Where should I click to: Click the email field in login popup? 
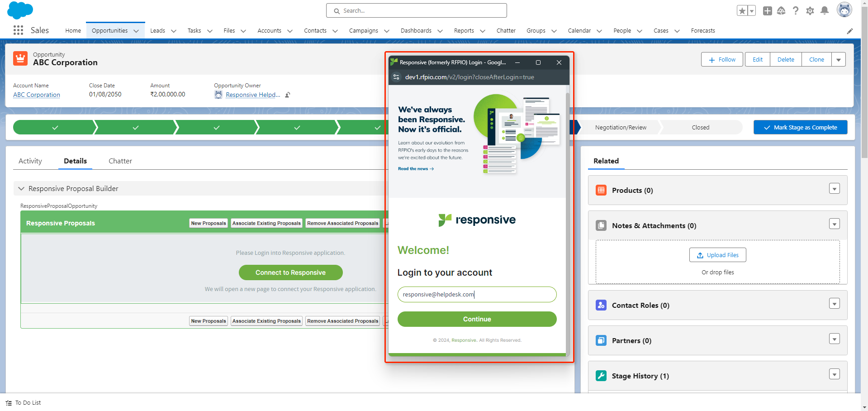pos(477,294)
